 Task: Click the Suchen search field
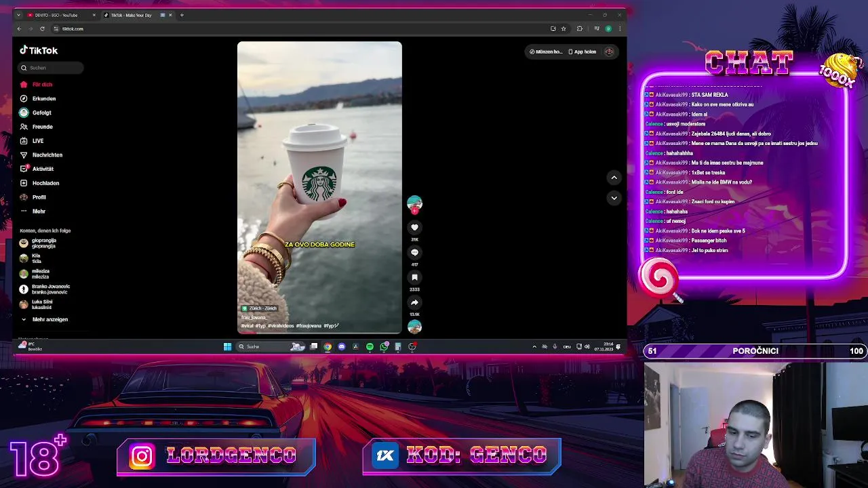pos(51,68)
